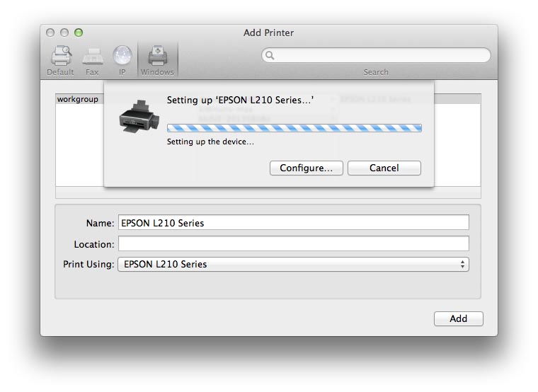Zoom the window with green button

click(79, 33)
